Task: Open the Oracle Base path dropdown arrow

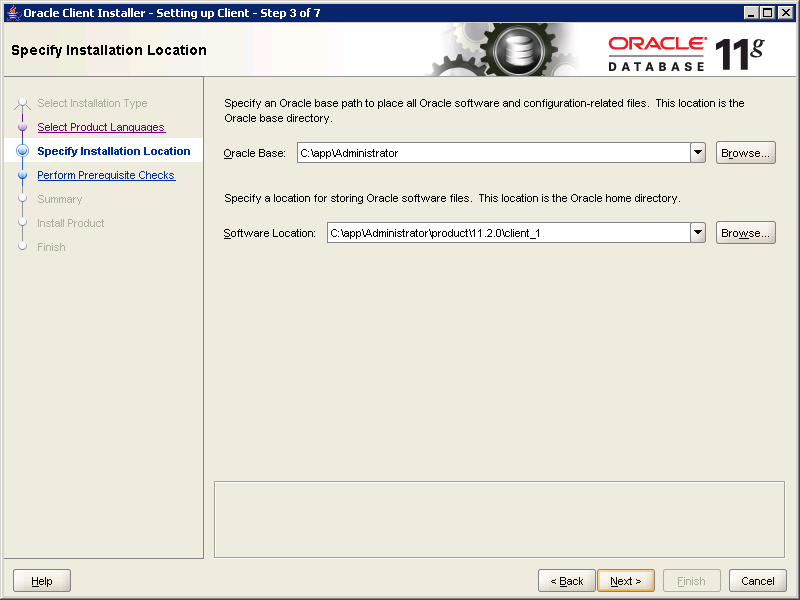Action: pyautogui.click(x=697, y=153)
